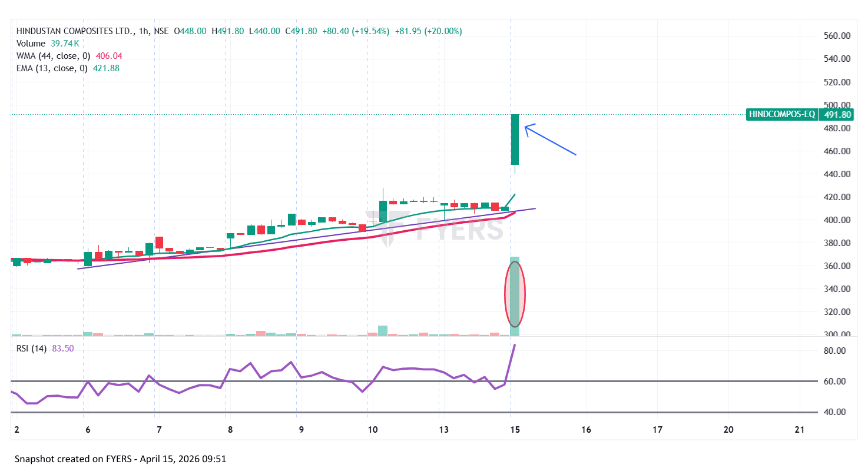Click the RSI 40.00 axis label
The width and height of the screenshot is (868, 471).
(x=834, y=412)
